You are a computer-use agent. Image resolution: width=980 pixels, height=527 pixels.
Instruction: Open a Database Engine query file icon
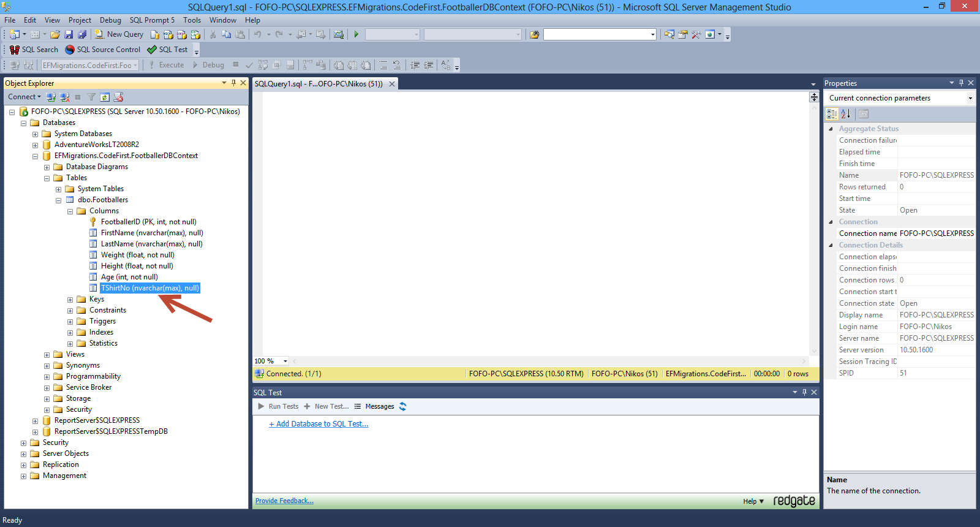coord(155,34)
